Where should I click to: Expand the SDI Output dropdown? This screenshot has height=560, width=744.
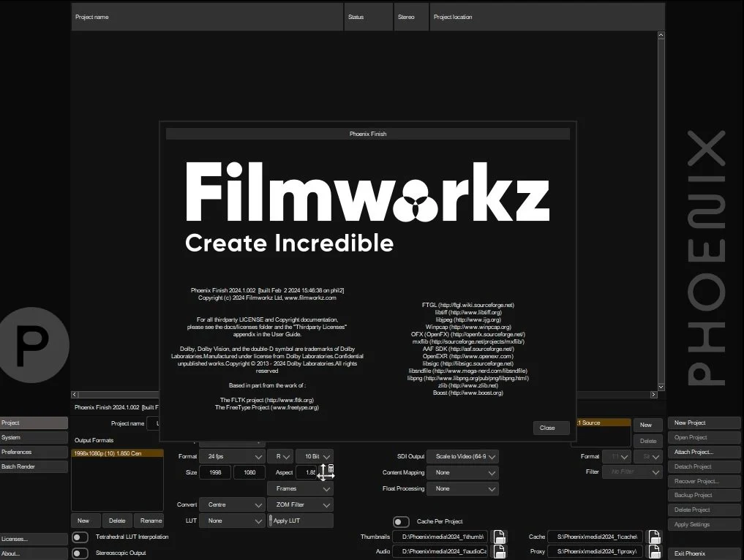pyautogui.click(x=462, y=456)
